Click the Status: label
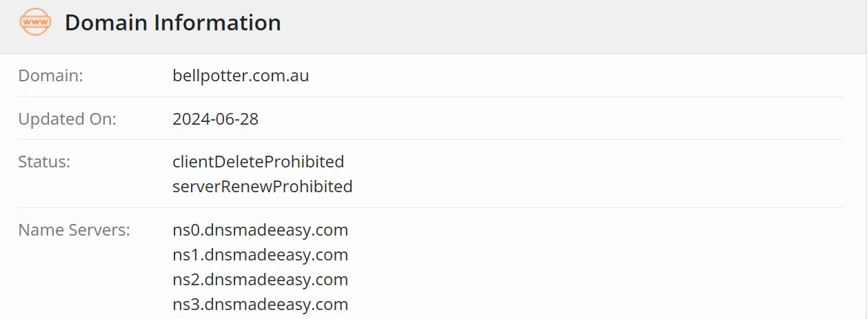Screen dimensions: 868x319 [x=44, y=161]
